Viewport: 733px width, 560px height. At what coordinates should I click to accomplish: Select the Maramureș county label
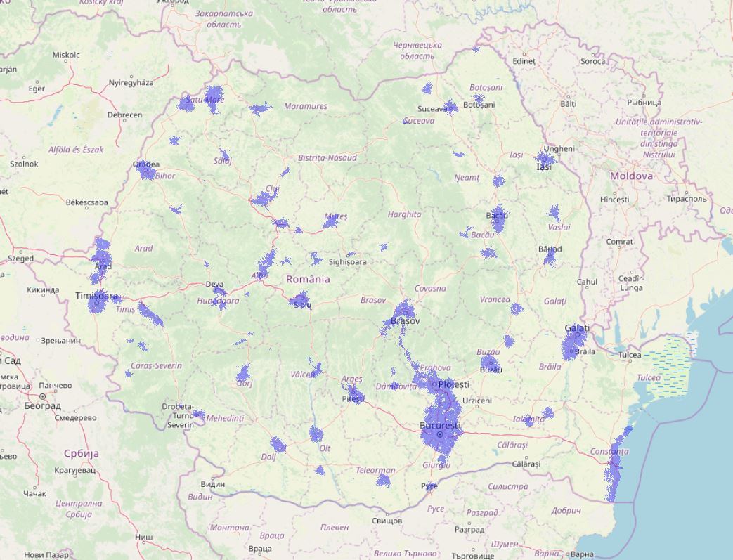pyautogui.click(x=306, y=106)
